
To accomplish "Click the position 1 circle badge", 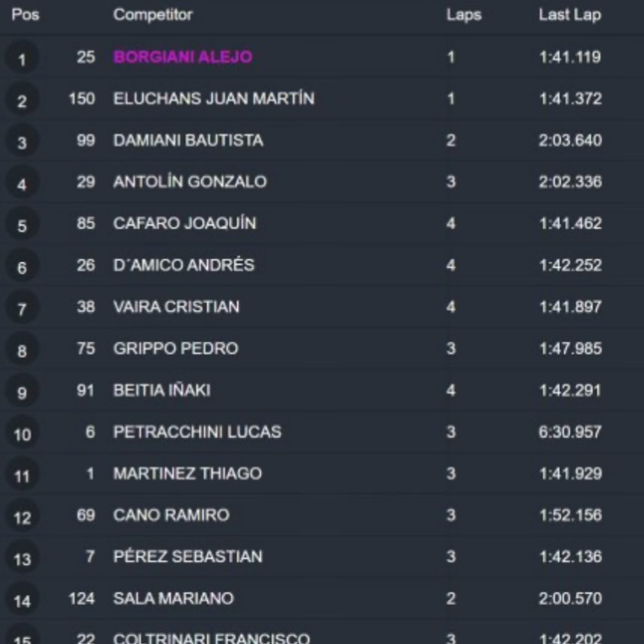I will [x=22, y=58].
